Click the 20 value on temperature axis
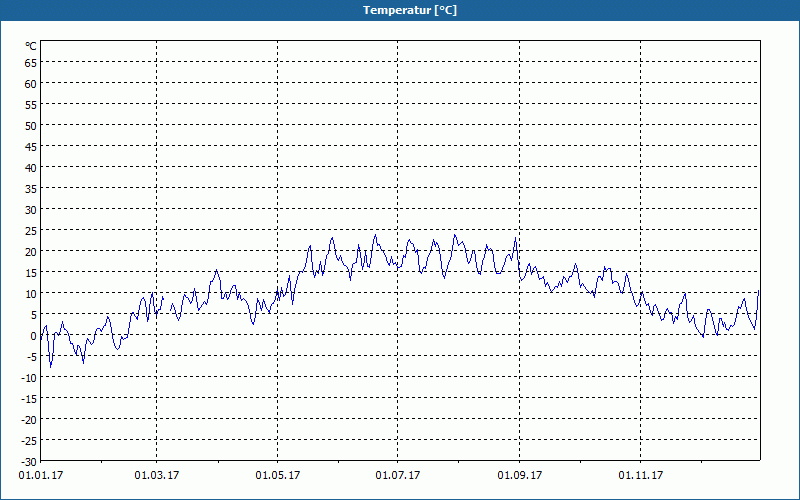Viewport: 800px width, 500px height. [x=31, y=252]
